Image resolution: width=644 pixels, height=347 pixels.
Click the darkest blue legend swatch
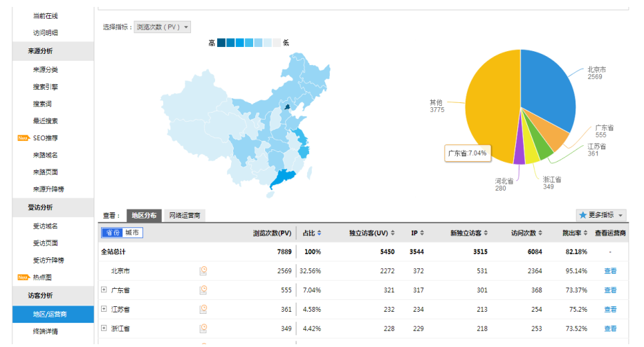[x=221, y=43]
